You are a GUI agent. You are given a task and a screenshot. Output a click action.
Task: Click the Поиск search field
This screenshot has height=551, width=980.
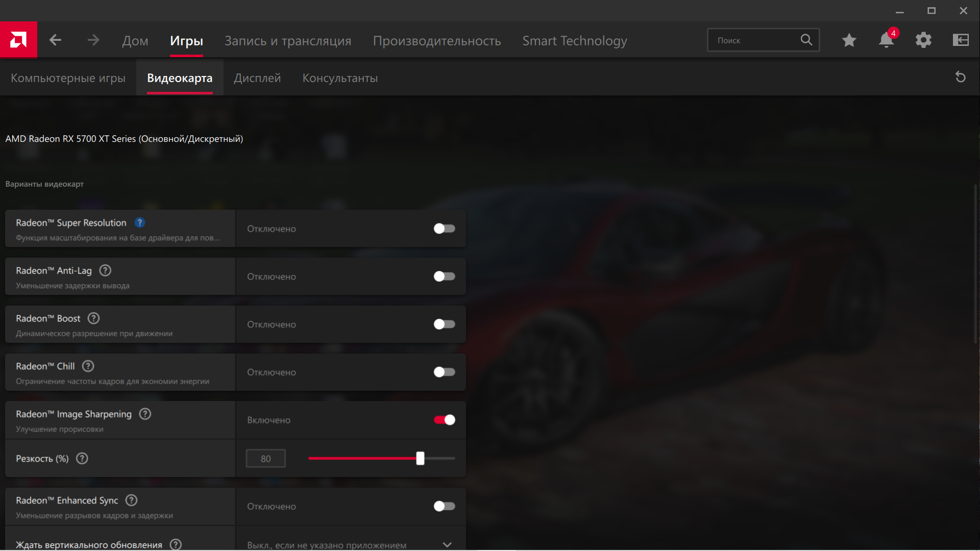pyautogui.click(x=755, y=40)
